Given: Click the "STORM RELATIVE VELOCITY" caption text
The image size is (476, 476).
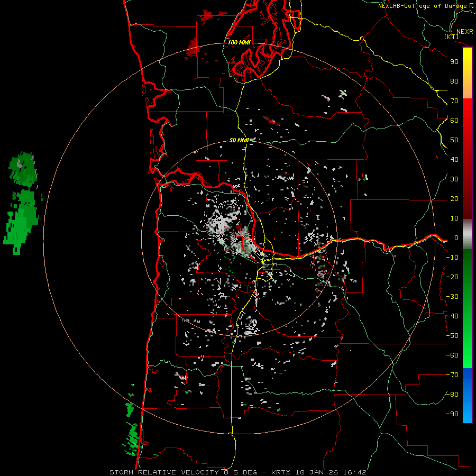Looking at the screenshot, I should (x=164, y=472).
